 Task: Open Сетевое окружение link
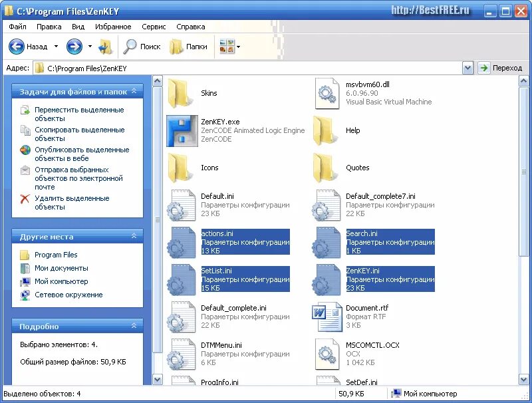68,295
